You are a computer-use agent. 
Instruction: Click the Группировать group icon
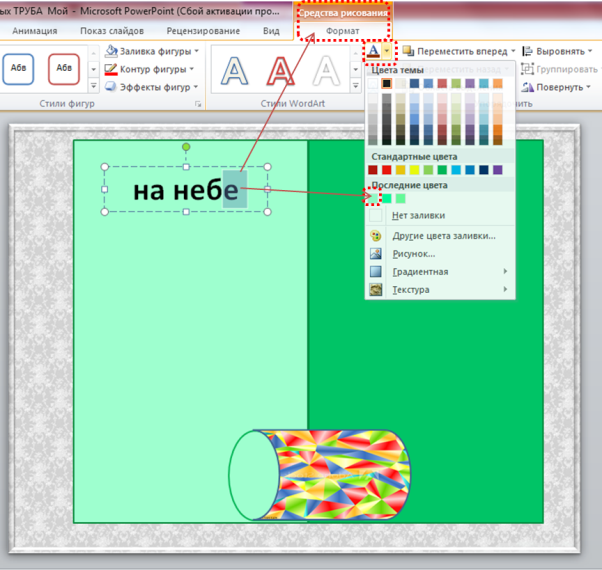click(x=527, y=69)
